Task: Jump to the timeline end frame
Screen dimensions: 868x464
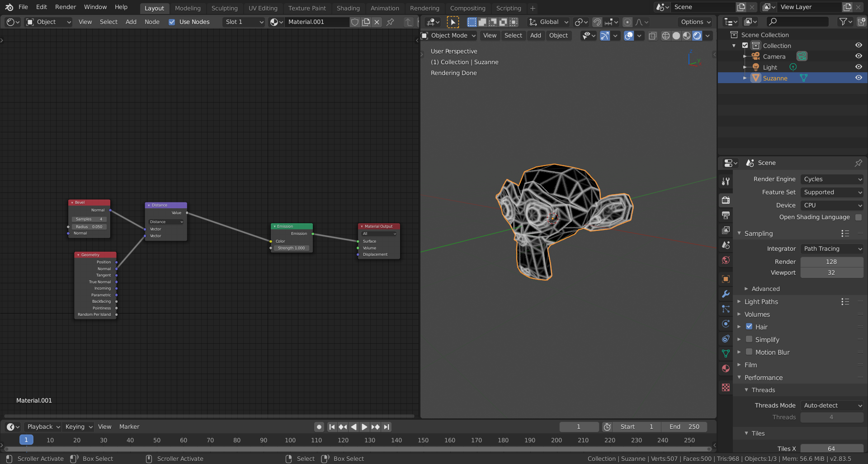Action: tap(387, 427)
